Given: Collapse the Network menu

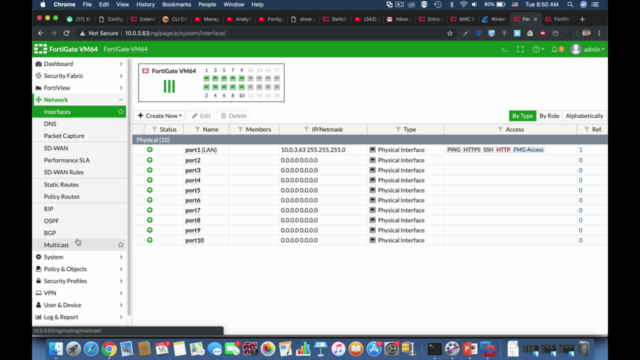Looking at the screenshot, I should coord(79,100).
